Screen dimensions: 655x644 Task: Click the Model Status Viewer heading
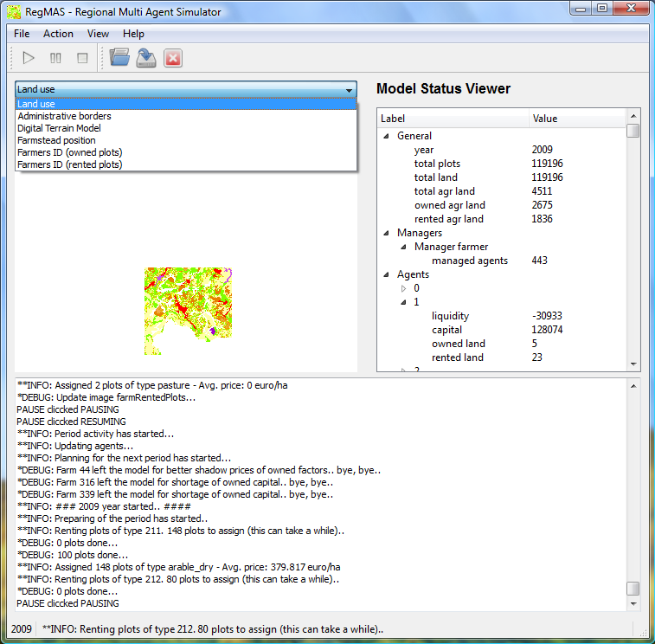[443, 88]
